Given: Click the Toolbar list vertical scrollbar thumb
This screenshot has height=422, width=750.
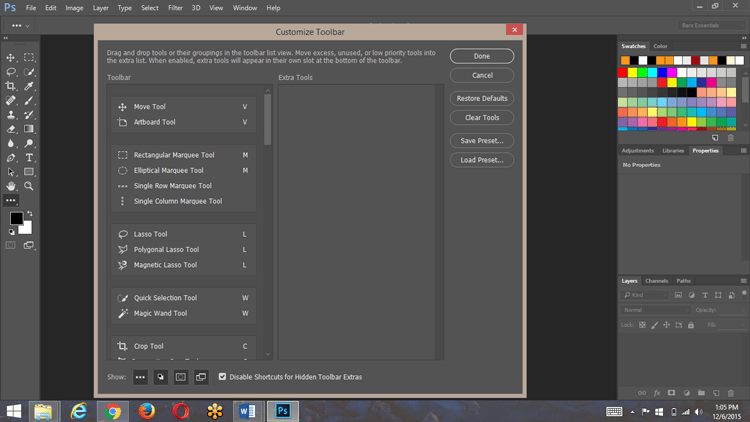Looking at the screenshot, I should [267, 119].
